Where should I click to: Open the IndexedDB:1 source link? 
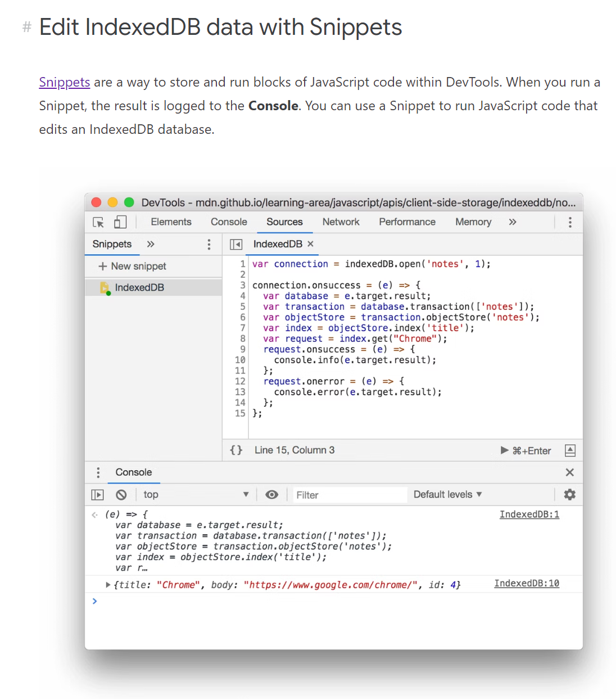tap(529, 515)
